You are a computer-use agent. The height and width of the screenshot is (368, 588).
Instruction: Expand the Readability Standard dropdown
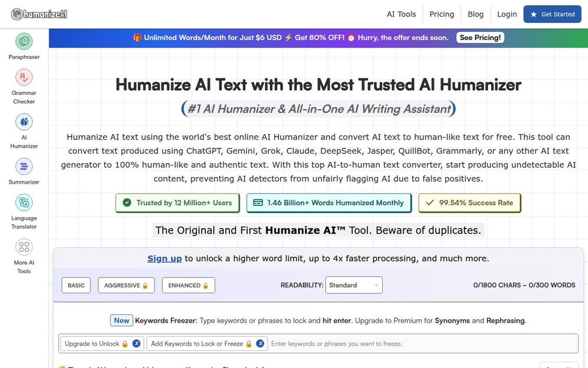(x=354, y=285)
